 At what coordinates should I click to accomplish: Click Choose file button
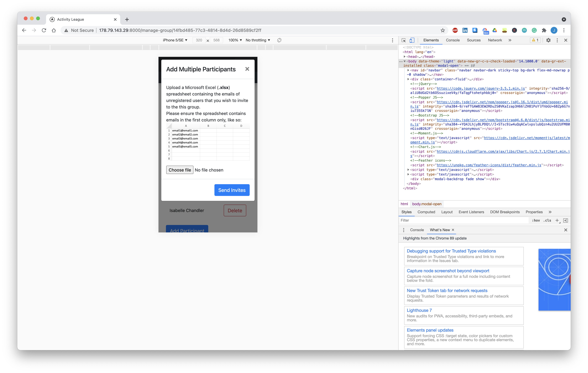point(179,170)
